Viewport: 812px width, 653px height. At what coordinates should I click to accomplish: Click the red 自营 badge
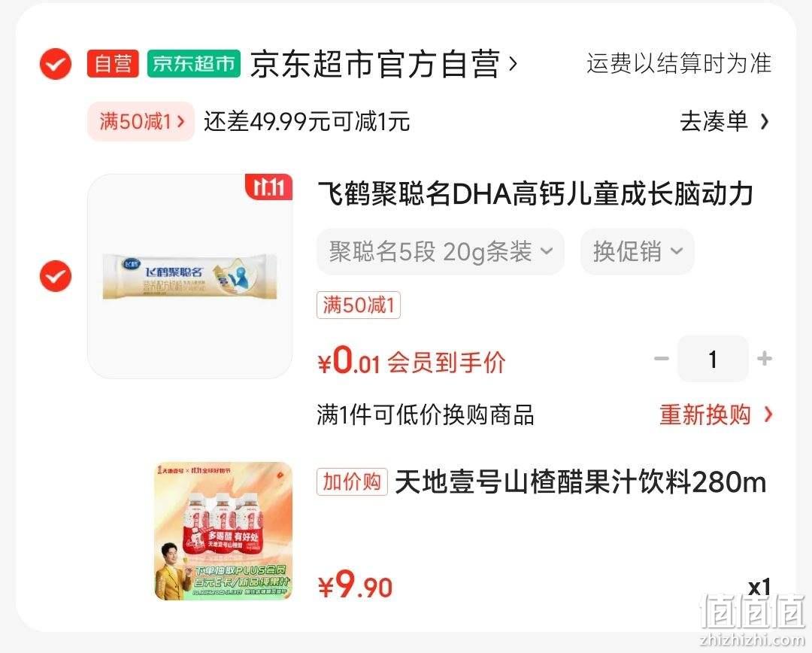pos(112,64)
